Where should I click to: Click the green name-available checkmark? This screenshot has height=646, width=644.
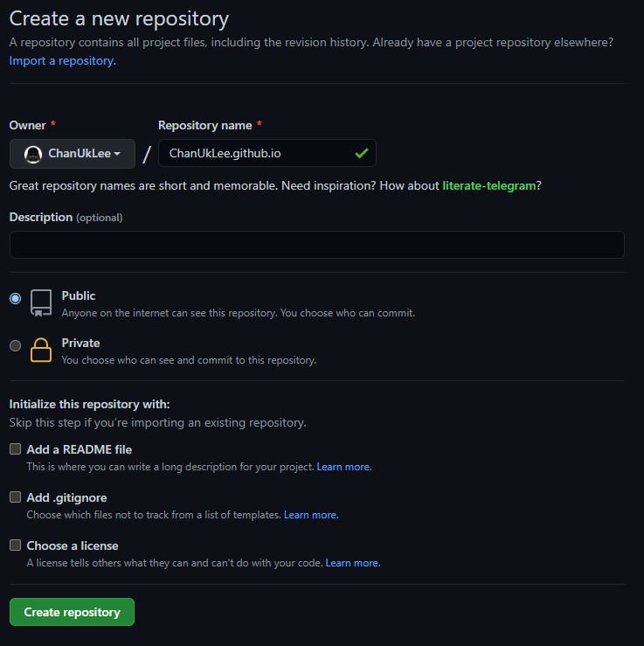coord(361,154)
